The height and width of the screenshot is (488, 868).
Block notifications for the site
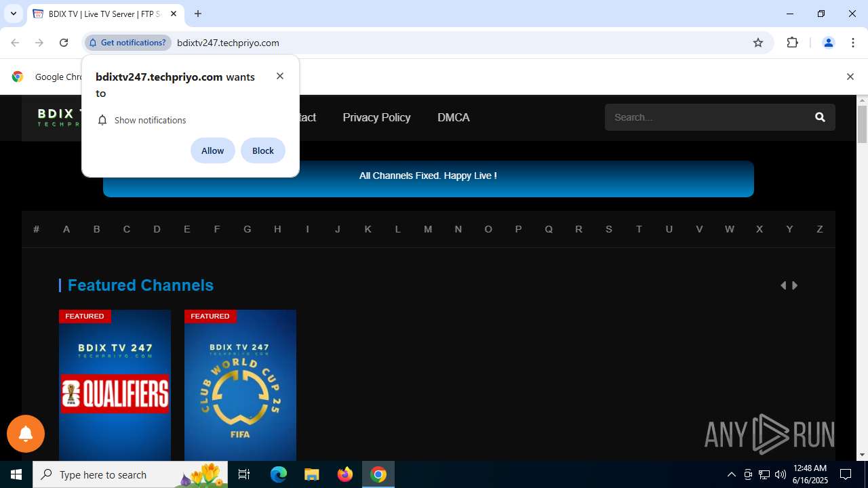(x=263, y=150)
